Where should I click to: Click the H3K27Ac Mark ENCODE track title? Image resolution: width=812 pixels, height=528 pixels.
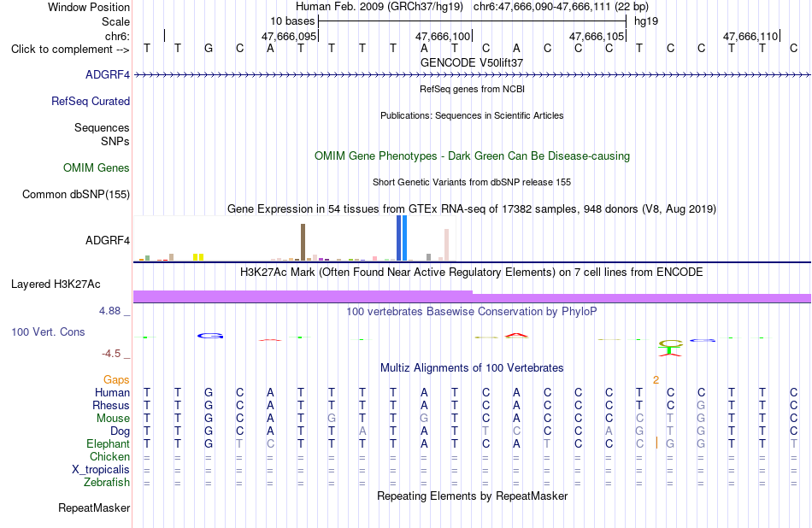pyautogui.click(x=472, y=273)
